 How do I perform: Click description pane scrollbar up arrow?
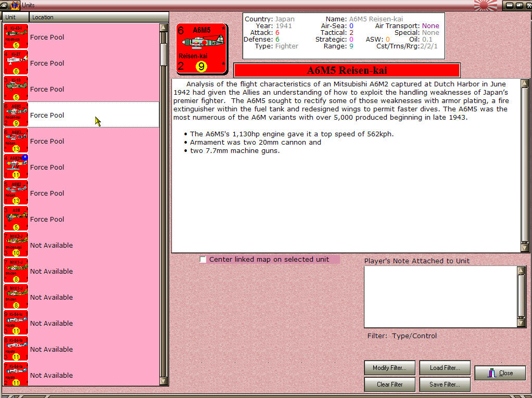coord(525,83)
